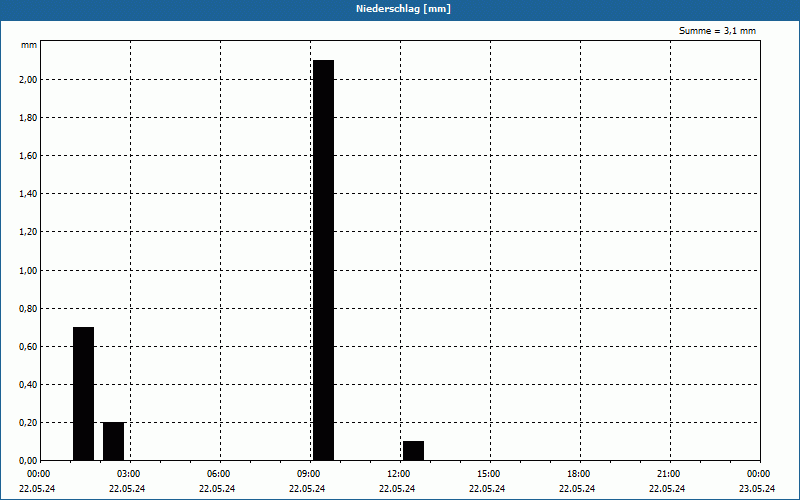Image resolution: width=800 pixels, height=500 pixels.
Task: Click the 03:00 time axis label
Action: tap(129, 474)
